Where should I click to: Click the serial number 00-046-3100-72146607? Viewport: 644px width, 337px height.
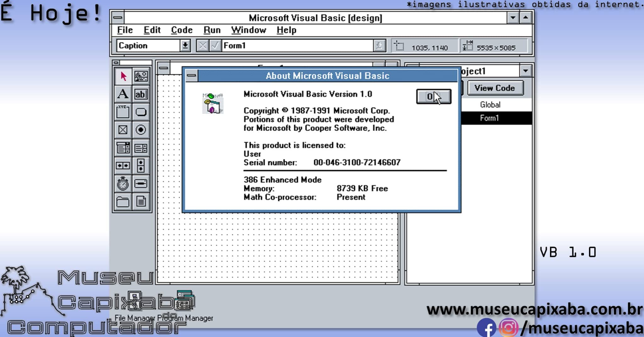tap(357, 162)
